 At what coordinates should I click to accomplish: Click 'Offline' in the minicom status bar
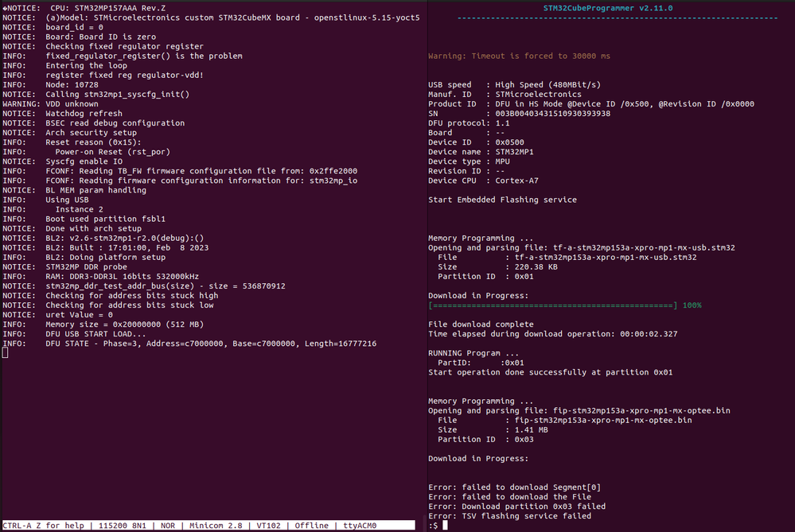tap(312, 526)
